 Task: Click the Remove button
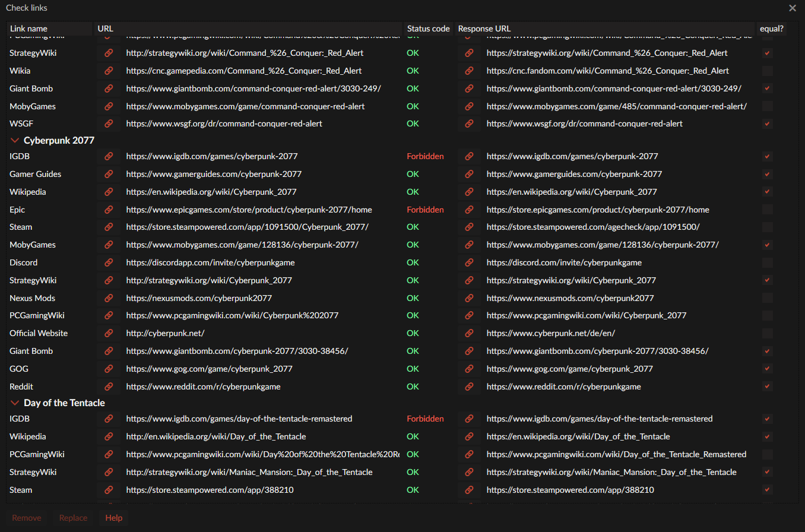coord(27,518)
